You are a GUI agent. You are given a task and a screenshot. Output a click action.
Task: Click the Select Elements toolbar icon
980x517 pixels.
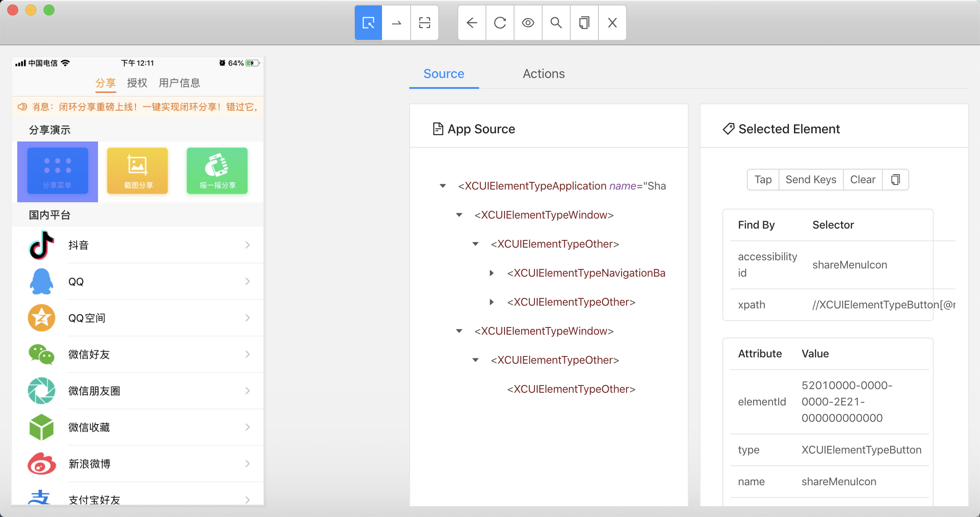pos(368,23)
